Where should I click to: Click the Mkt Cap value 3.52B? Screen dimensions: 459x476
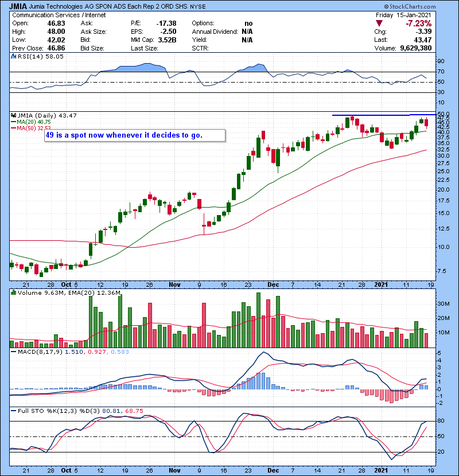pyautogui.click(x=168, y=40)
